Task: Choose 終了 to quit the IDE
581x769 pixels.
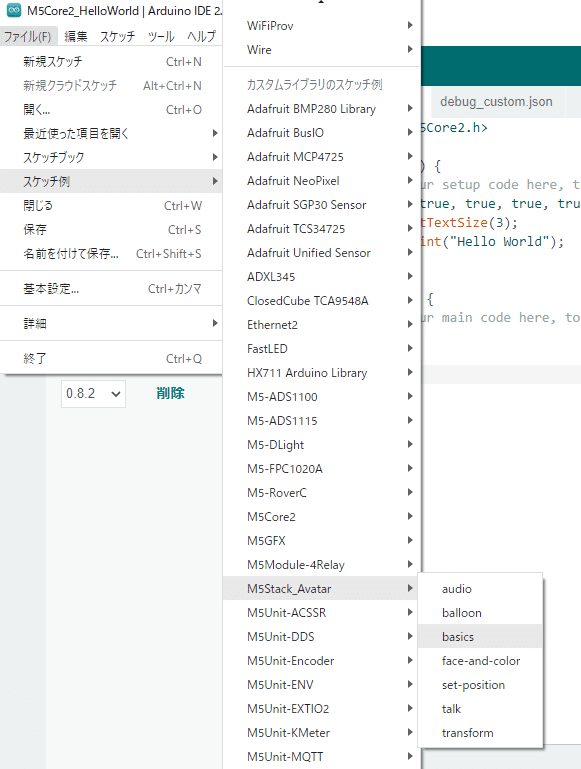Action: click(111, 359)
